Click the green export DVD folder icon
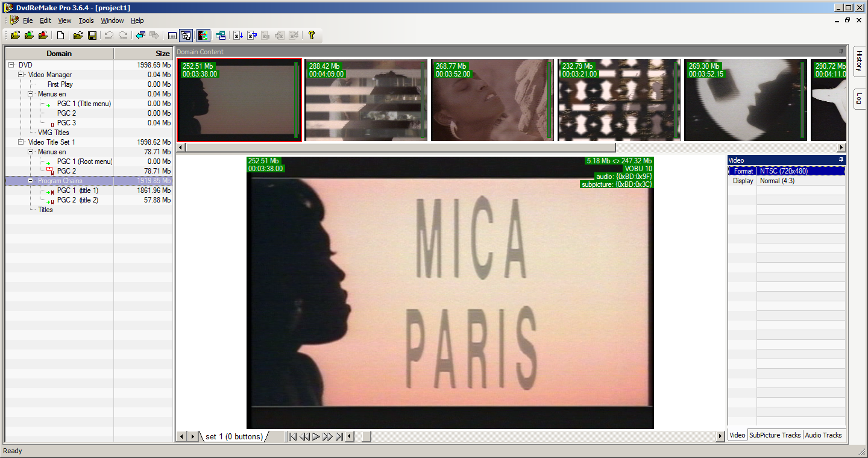 click(29, 36)
